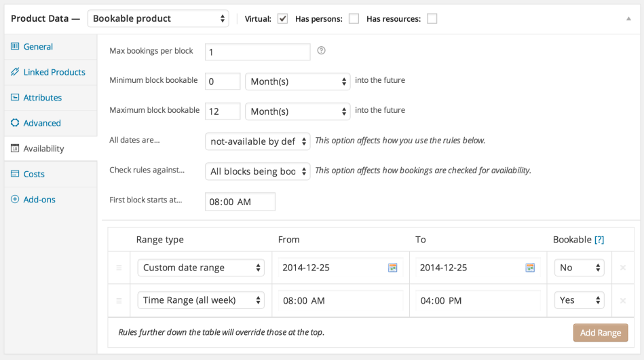The width and height of the screenshot is (644, 360).
Task: Tick the Has resources checkbox
Action: click(432, 18)
